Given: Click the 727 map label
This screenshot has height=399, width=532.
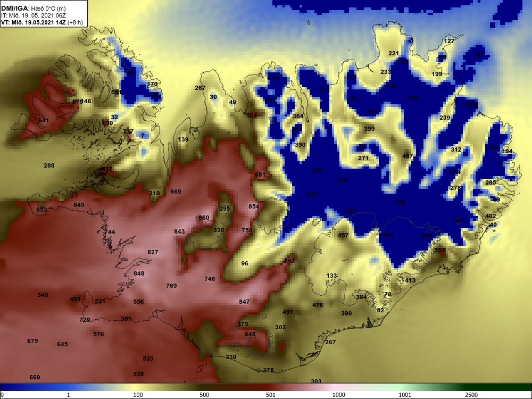Looking at the screenshot, I should (128, 131).
